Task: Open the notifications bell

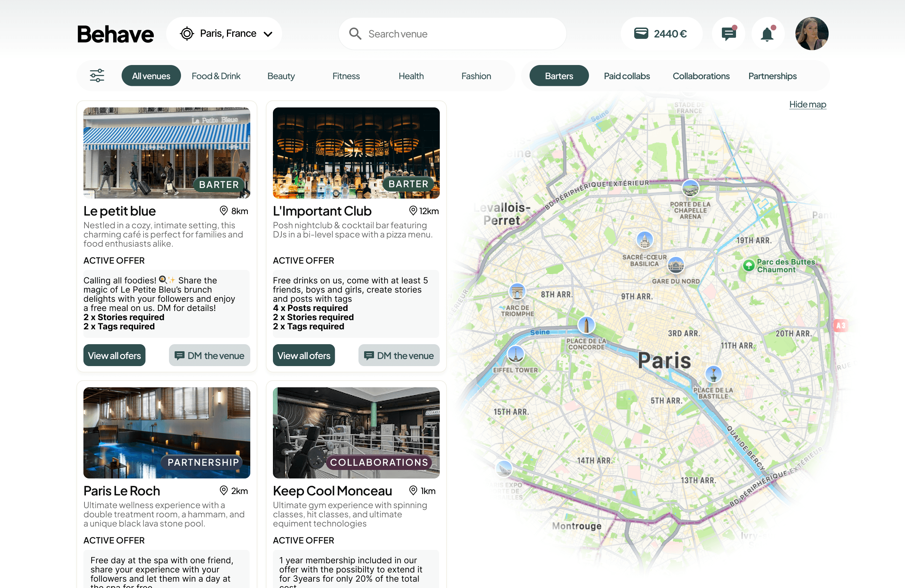Action: point(767,34)
